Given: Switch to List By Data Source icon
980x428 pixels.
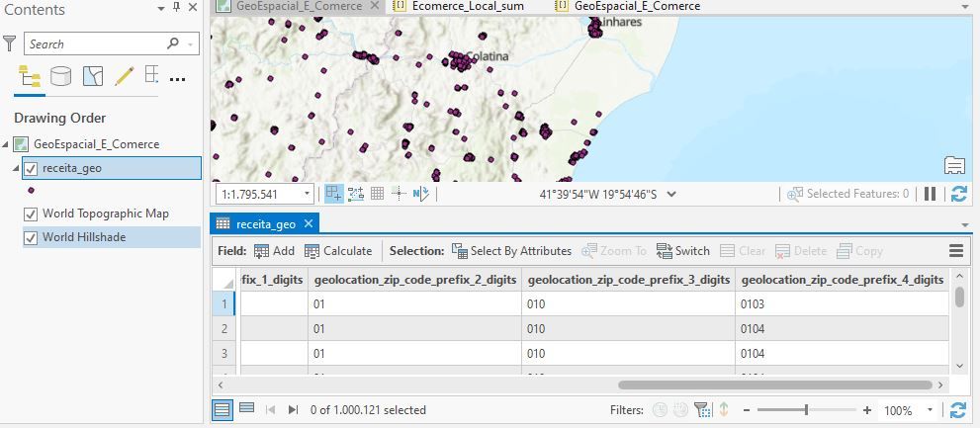Looking at the screenshot, I should point(60,76).
